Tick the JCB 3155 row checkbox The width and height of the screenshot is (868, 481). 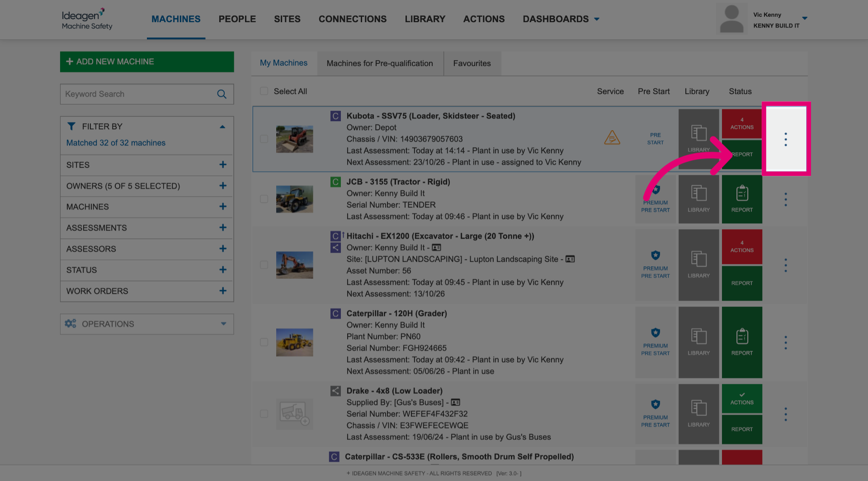(x=264, y=199)
